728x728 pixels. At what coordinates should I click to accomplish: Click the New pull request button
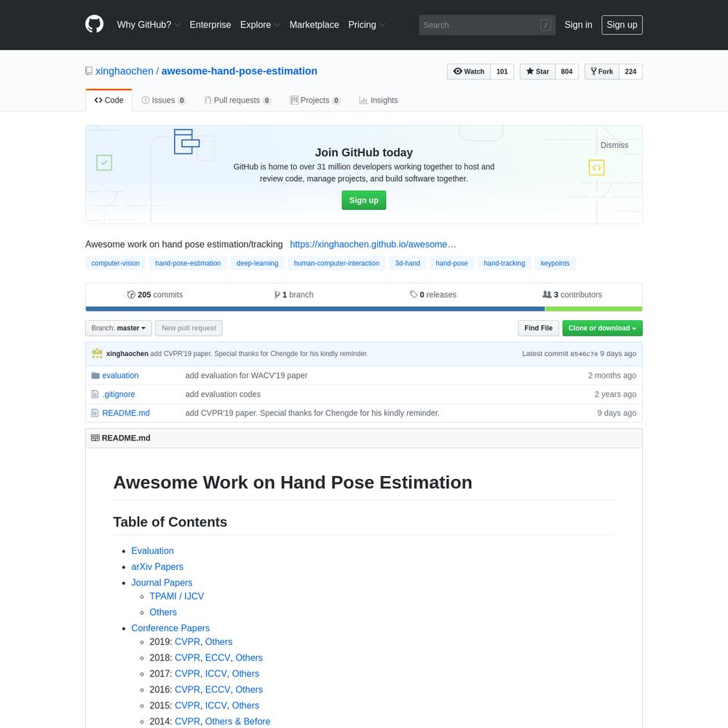[x=189, y=328]
